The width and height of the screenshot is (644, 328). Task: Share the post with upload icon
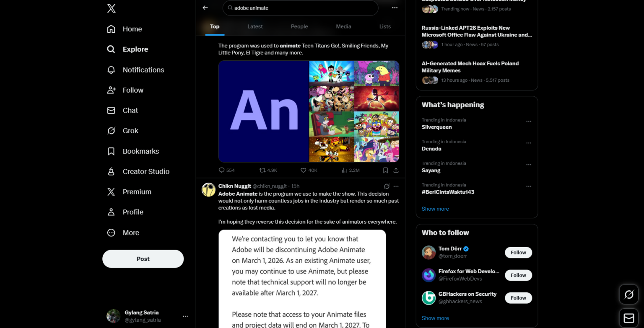(396, 170)
